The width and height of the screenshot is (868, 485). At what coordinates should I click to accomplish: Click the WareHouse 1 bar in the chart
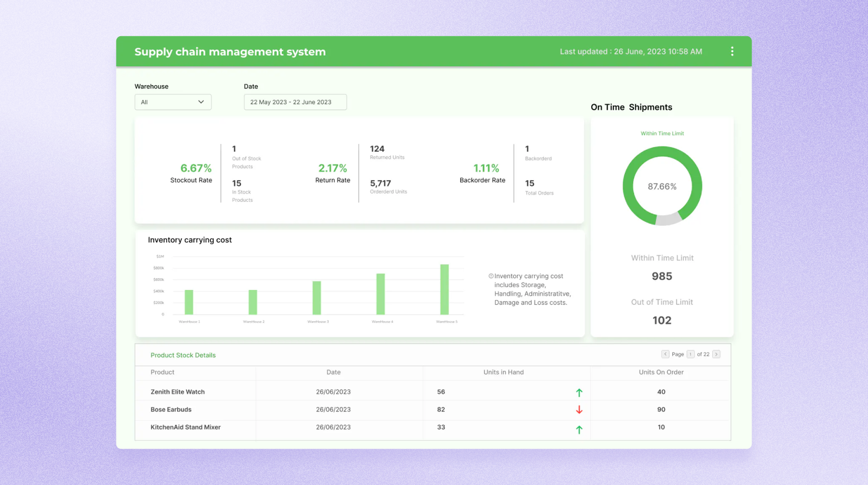189,302
